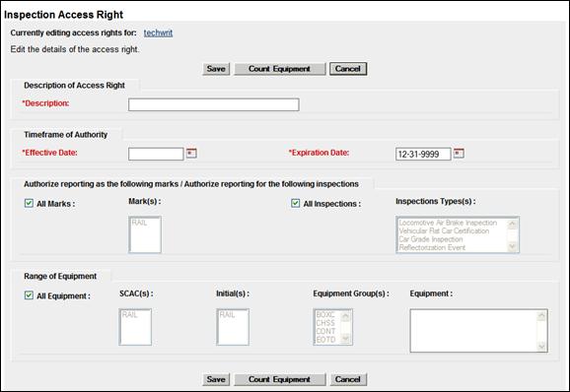Open the Expiration Date calendar picker
This screenshot has height=392, width=570.
pyautogui.click(x=459, y=154)
